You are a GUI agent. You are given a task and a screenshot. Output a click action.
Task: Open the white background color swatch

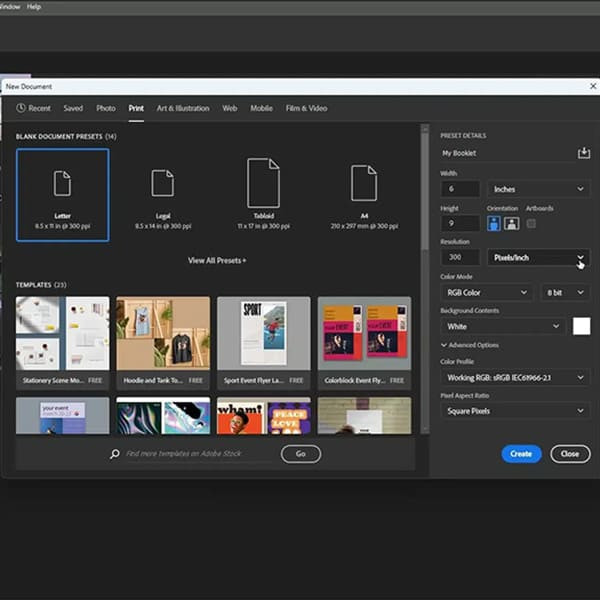581,326
